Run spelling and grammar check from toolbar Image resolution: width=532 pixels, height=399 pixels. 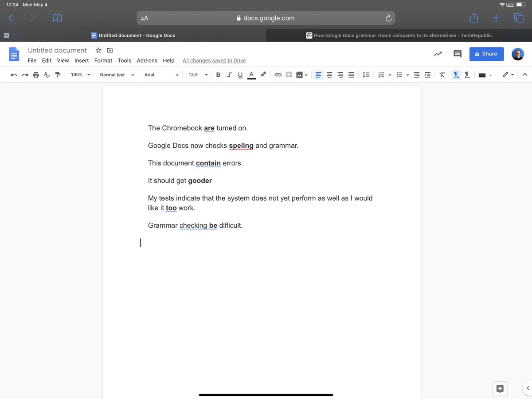click(x=47, y=75)
